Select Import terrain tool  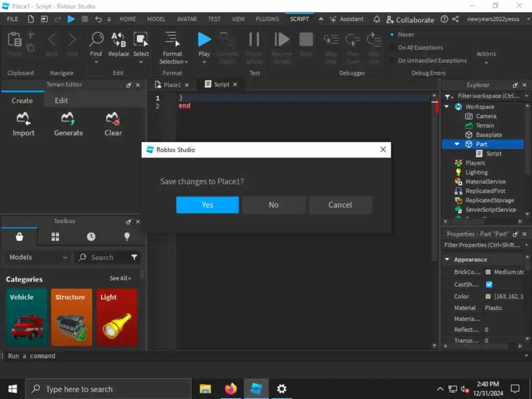23,125
